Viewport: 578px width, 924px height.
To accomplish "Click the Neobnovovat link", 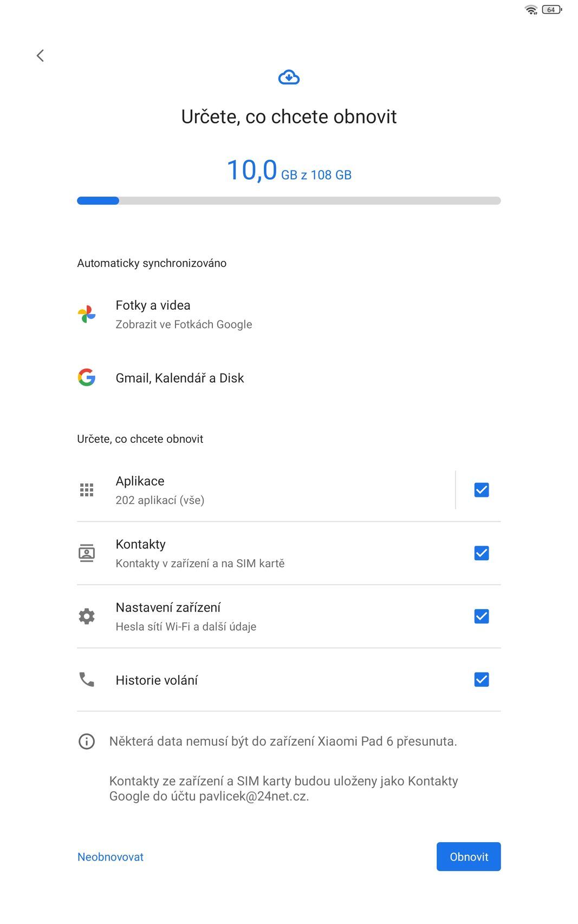I will 111,857.
